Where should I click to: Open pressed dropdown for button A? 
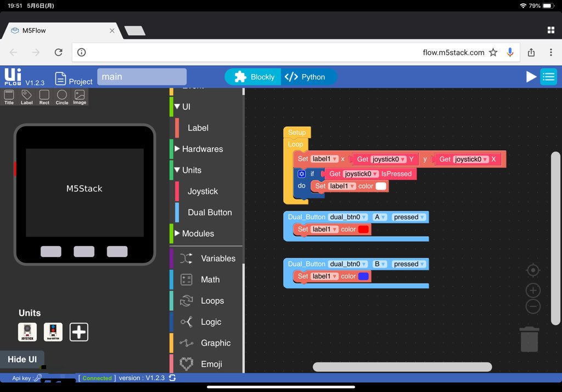[409, 217]
